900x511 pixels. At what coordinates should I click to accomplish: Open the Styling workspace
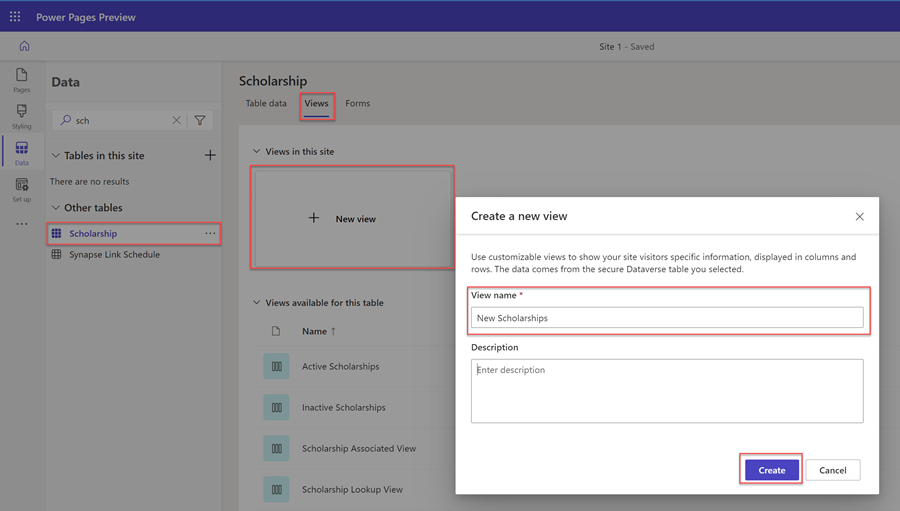(21, 116)
